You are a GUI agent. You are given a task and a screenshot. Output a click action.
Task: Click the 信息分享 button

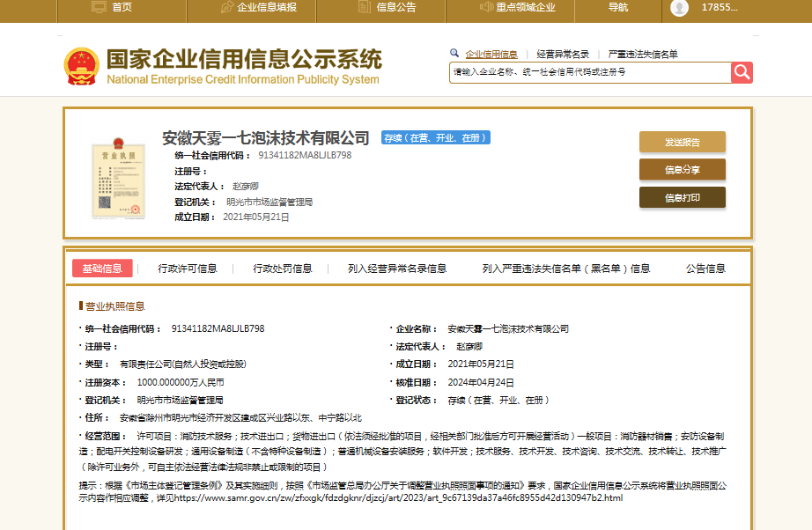coord(682,169)
